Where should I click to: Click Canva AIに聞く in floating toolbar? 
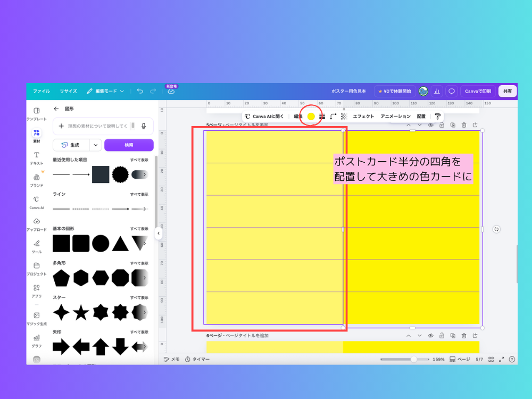[x=264, y=117]
